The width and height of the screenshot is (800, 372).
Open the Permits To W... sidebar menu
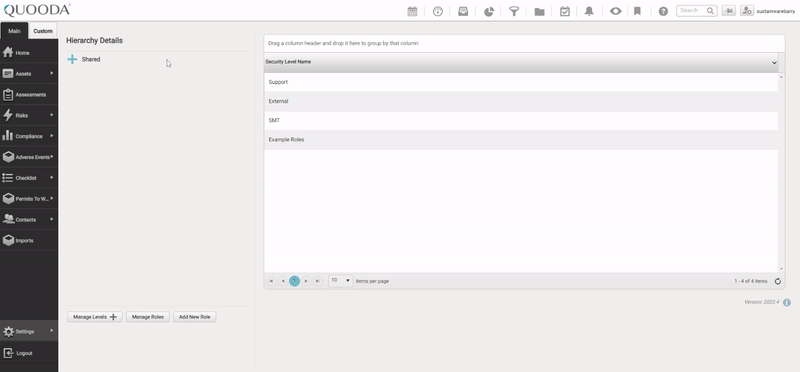29,199
